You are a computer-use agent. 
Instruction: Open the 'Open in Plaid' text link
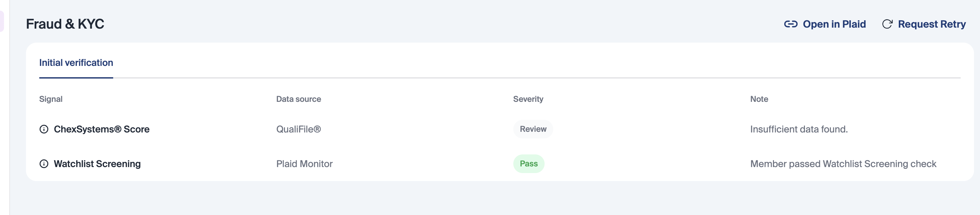pos(834,24)
